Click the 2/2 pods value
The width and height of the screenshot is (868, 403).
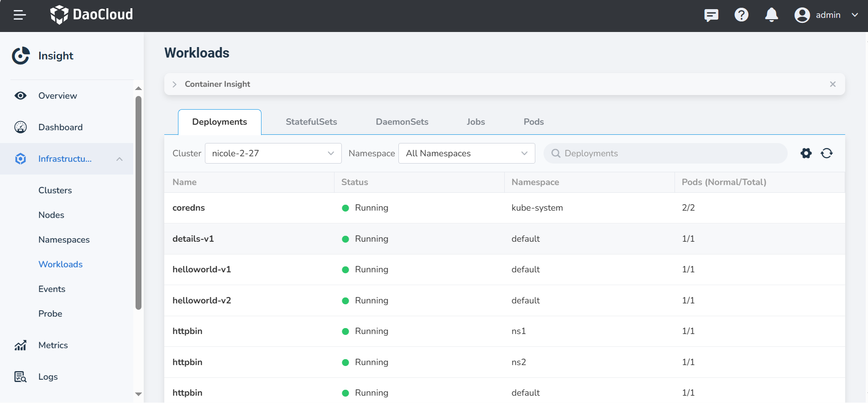(x=688, y=208)
